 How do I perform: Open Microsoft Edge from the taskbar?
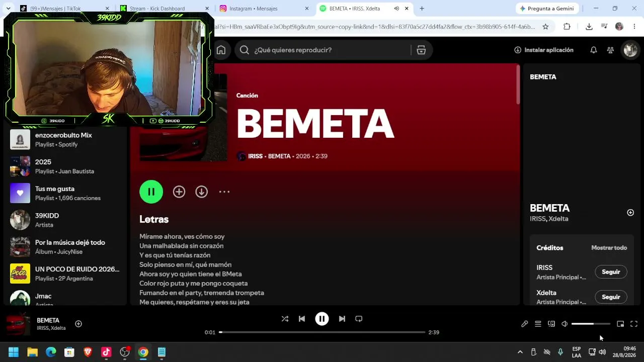(x=51, y=352)
